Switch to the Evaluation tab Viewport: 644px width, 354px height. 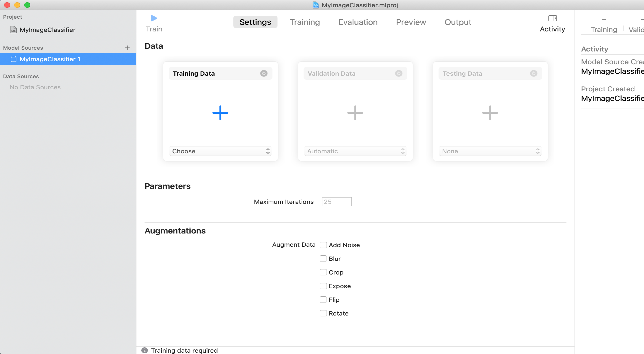(358, 22)
